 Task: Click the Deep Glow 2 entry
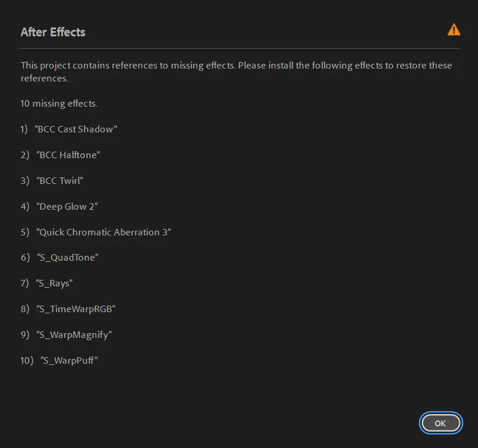[x=67, y=207]
